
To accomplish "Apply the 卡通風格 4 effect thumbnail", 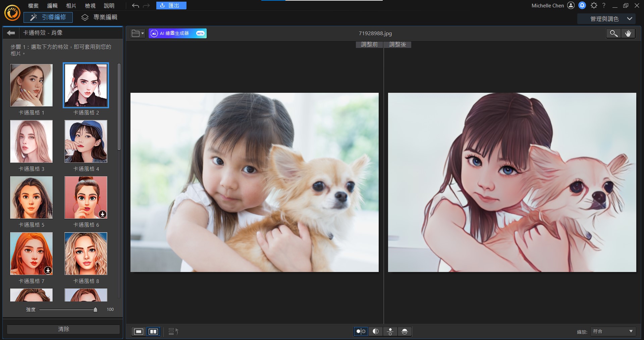I will pos(86,141).
